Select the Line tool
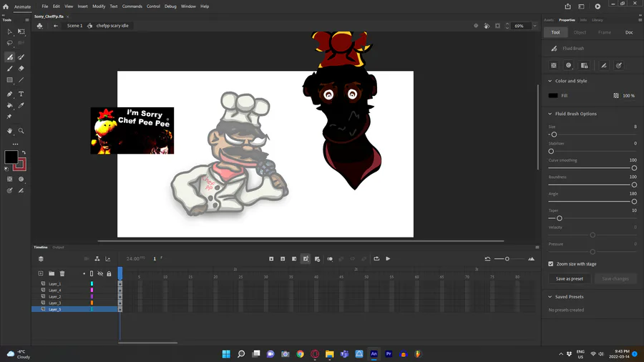Screen dimensions: 644x362 tap(21, 80)
